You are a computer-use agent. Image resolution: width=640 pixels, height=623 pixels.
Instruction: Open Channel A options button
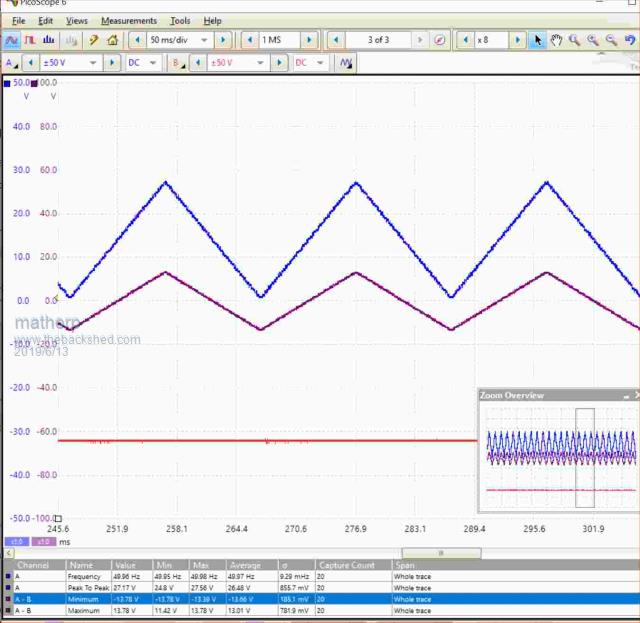coord(11,62)
